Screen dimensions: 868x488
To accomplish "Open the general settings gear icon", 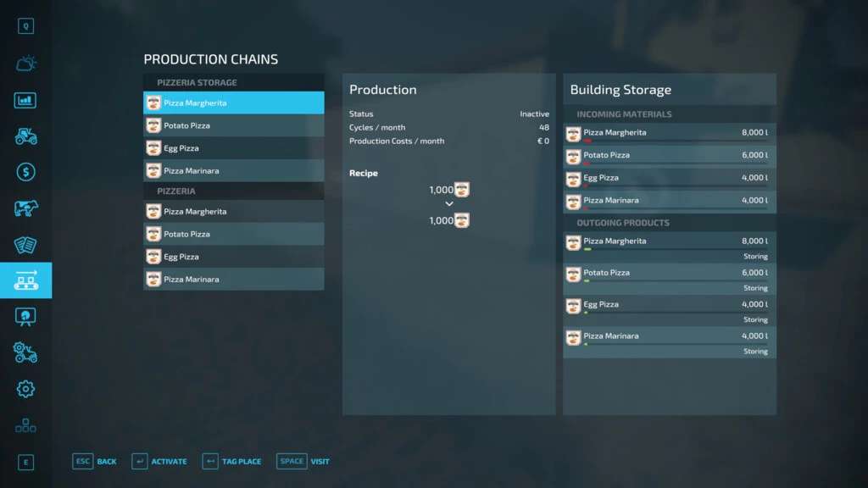I will pyautogui.click(x=25, y=389).
